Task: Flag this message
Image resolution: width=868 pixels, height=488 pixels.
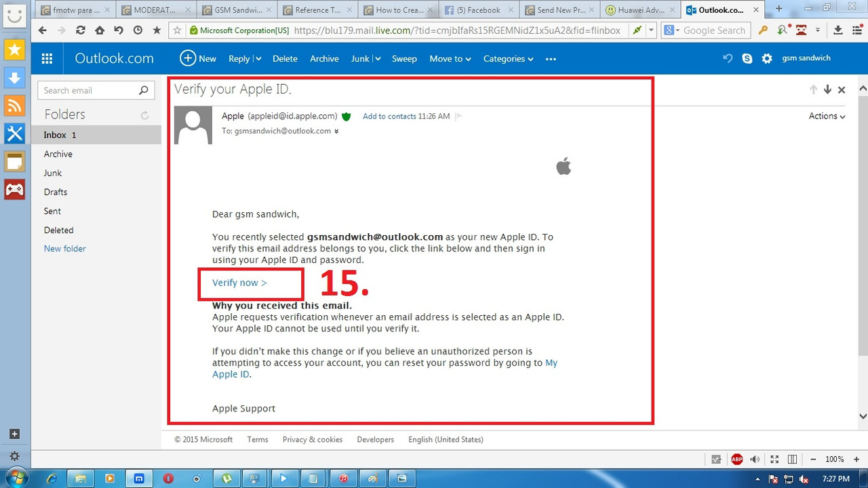Action: point(458,117)
